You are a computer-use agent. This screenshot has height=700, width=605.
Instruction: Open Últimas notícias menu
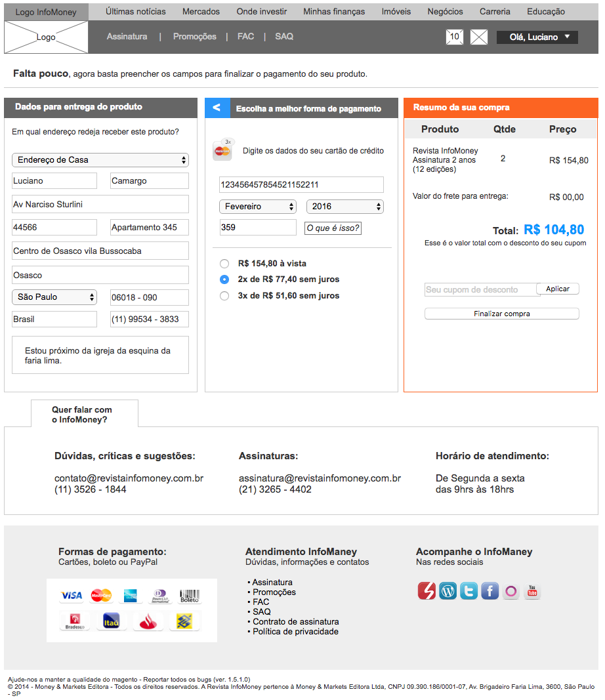136,12
